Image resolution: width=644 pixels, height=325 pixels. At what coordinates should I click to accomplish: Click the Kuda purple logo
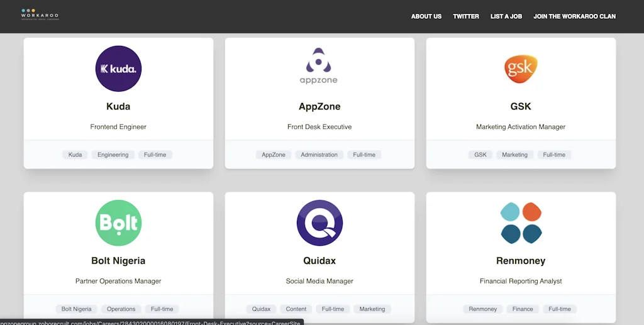pos(118,69)
